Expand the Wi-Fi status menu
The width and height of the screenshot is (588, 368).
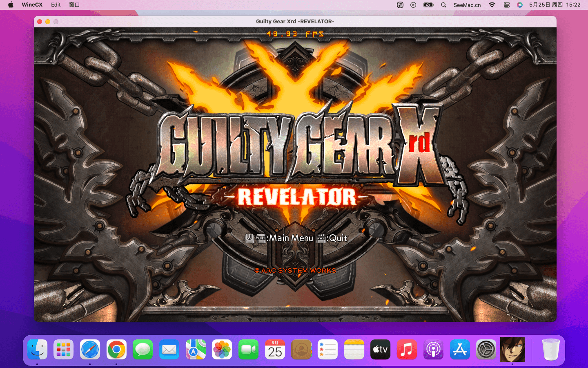pyautogui.click(x=492, y=5)
